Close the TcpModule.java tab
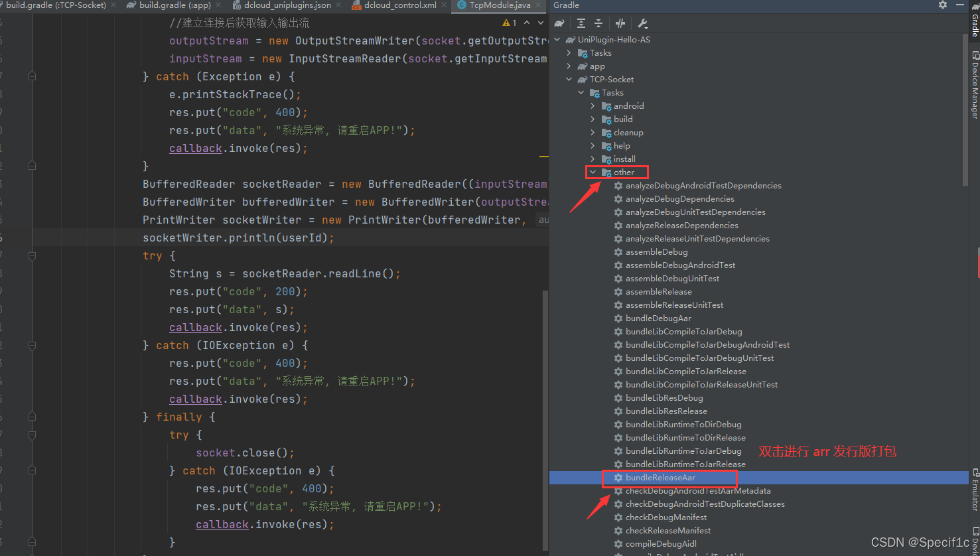Viewport: 980px width, 556px height. pos(538,5)
